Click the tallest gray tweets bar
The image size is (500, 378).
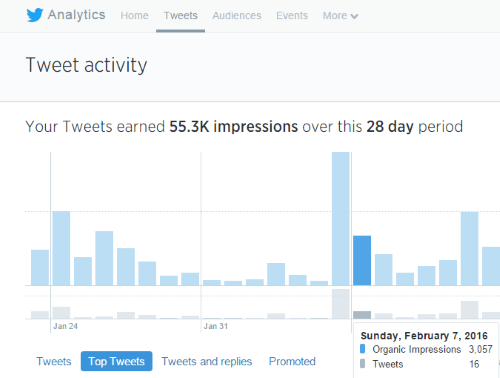341,304
